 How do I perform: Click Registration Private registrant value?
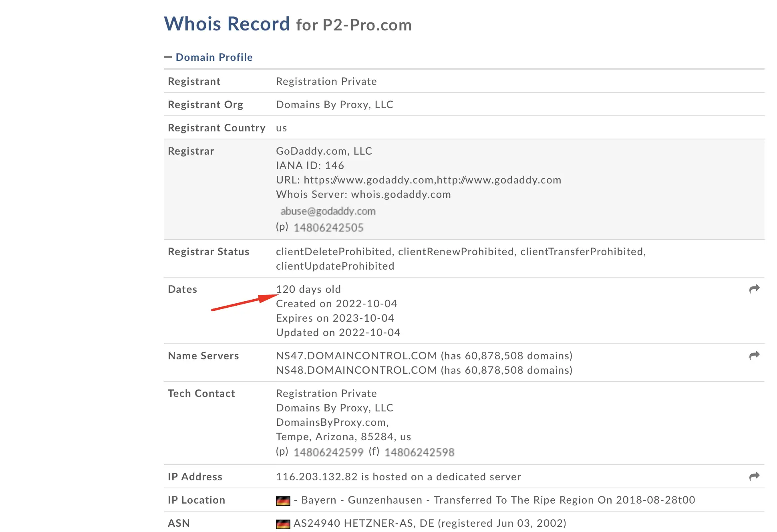coord(326,81)
